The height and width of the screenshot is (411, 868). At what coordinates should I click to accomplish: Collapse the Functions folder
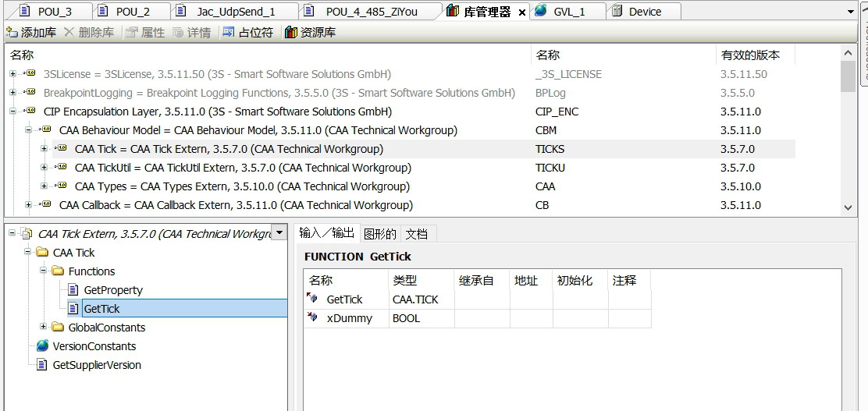[44, 271]
